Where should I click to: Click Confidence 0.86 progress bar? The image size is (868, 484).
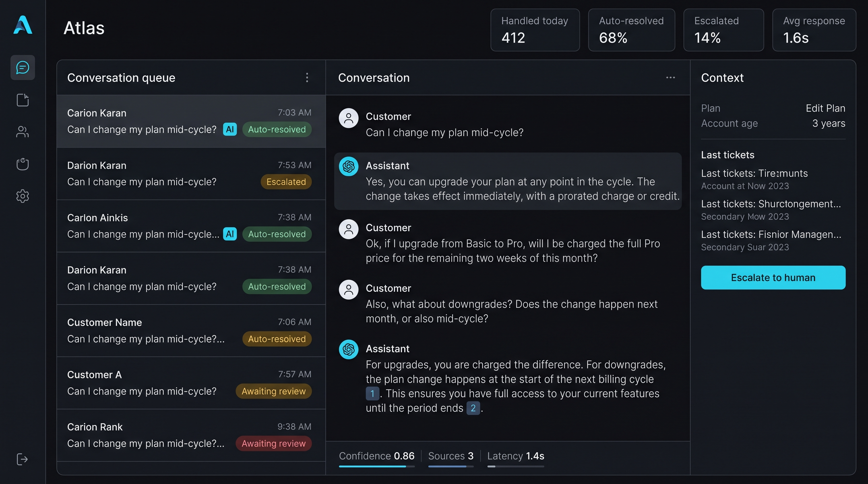click(377, 466)
